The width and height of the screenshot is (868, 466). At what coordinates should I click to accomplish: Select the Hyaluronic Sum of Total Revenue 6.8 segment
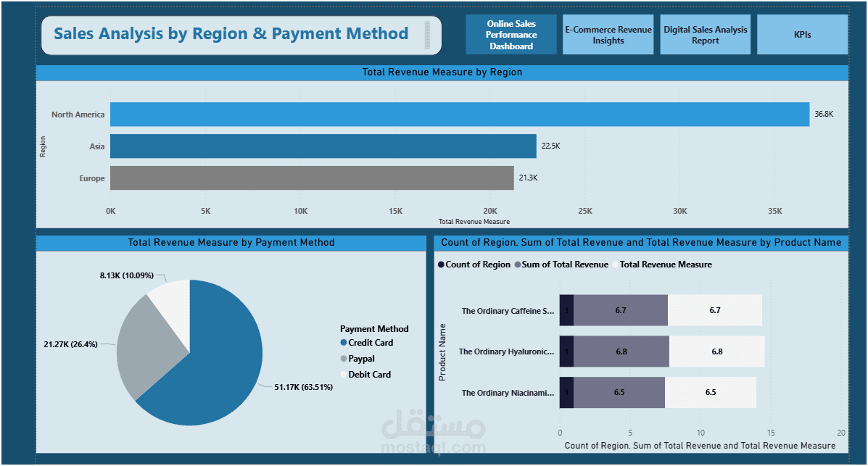pos(621,351)
